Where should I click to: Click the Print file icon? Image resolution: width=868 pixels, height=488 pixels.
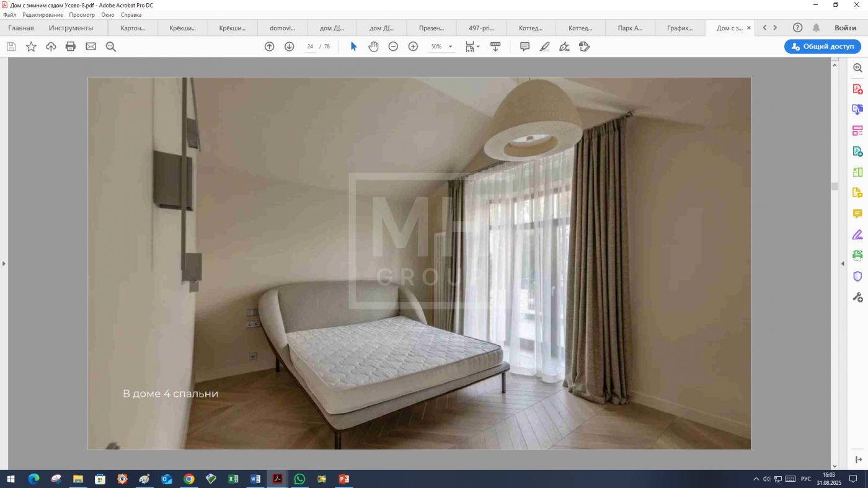coord(71,47)
